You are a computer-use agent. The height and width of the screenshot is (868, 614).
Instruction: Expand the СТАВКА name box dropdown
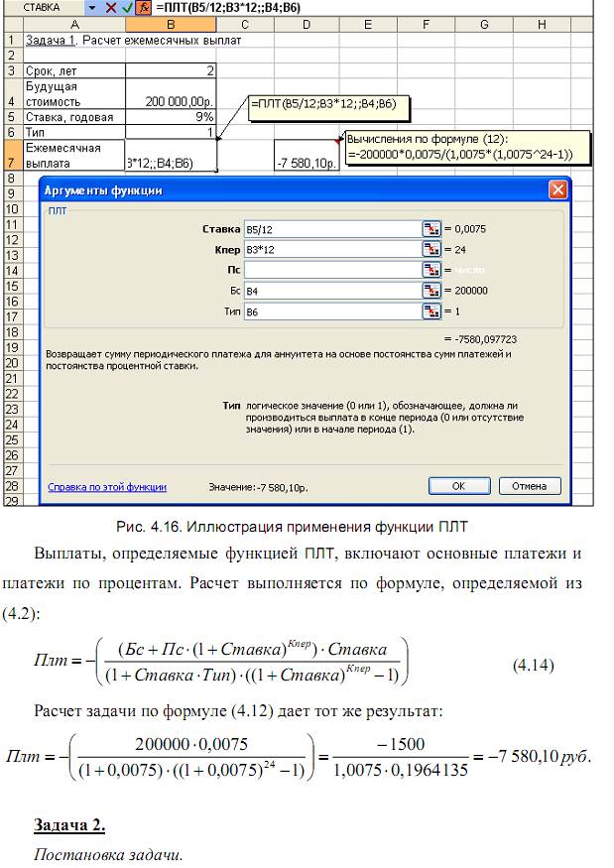pyautogui.click(x=92, y=8)
